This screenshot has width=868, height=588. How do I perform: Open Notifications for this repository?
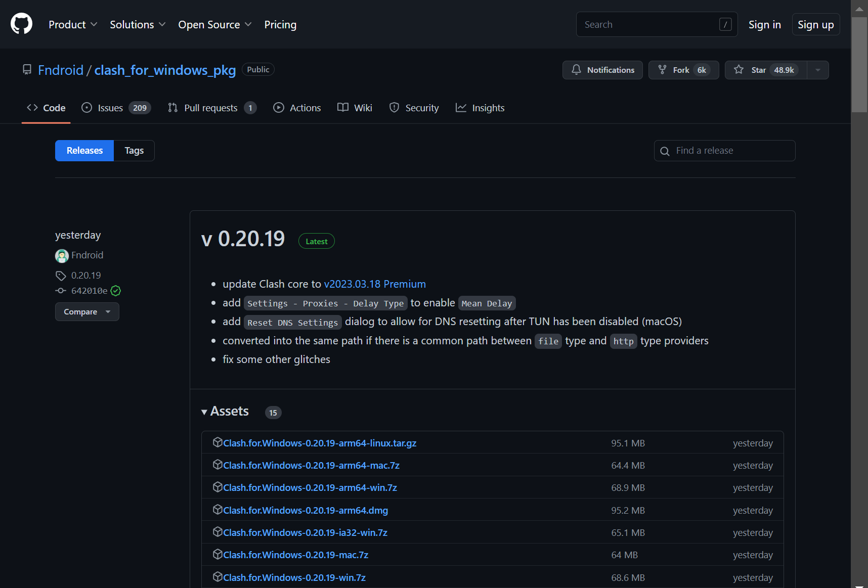click(x=602, y=70)
